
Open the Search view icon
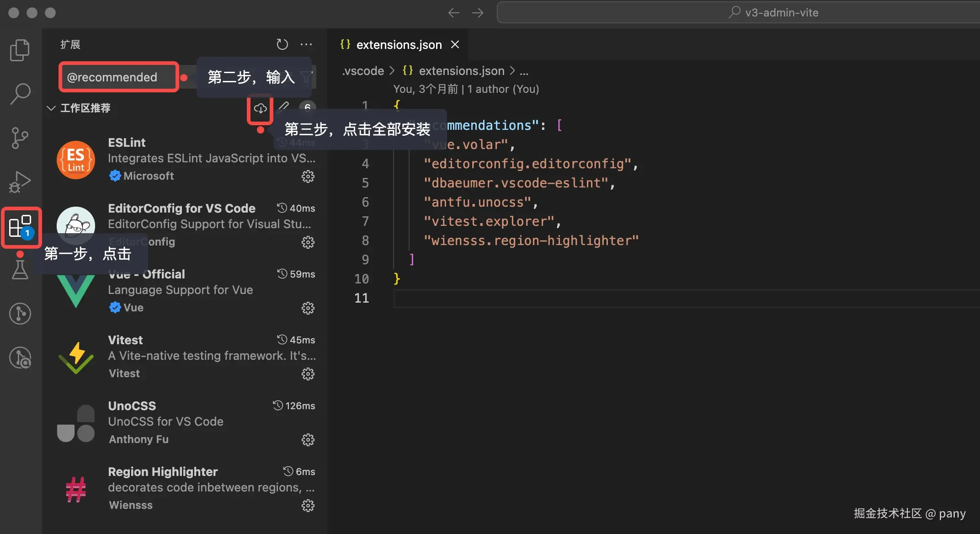coord(20,94)
